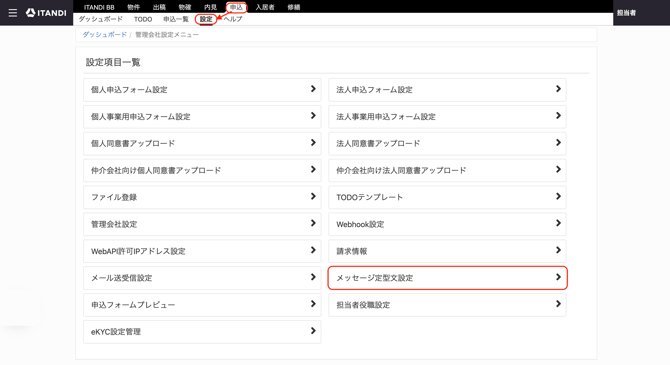Click chevron on 個人同意書アップロード row
The width and height of the screenshot is (670, 365).
point(313,143)
